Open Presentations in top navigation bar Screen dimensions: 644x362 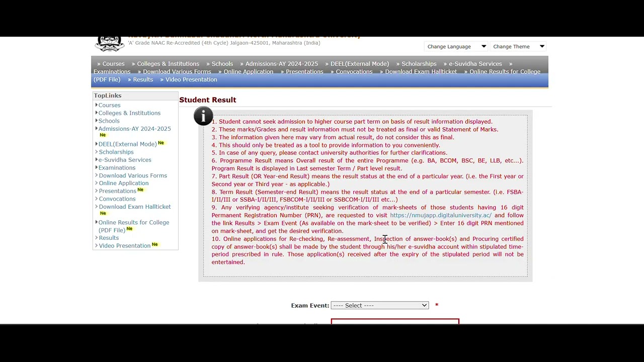(x=304, y=72)
